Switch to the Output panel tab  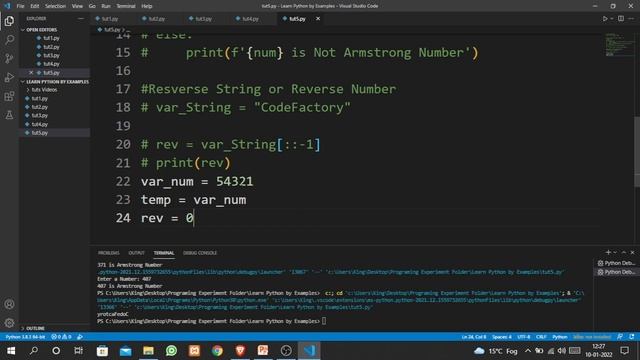pyautogui.click(x=136, y=253)
